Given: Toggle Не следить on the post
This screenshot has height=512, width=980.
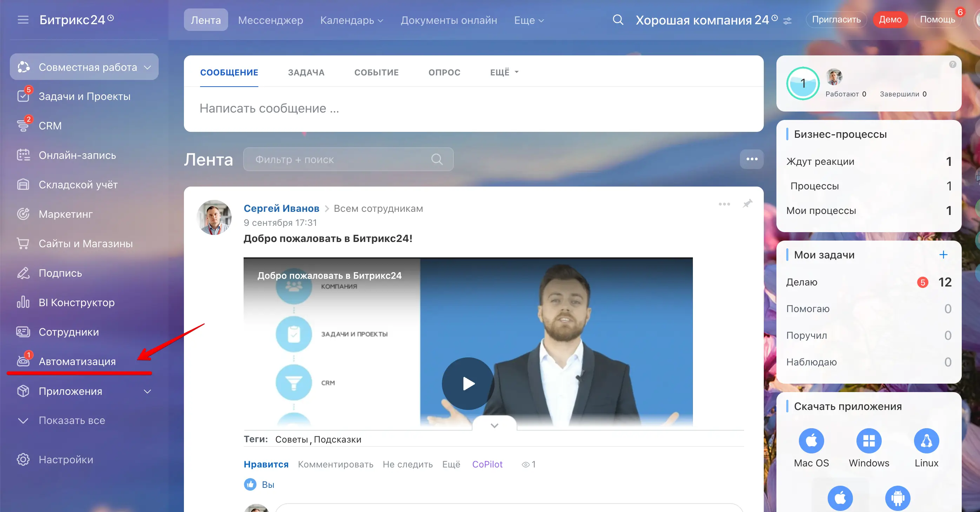Looking at the screenshot, I should pyautogui.click(x=408, y=464).
